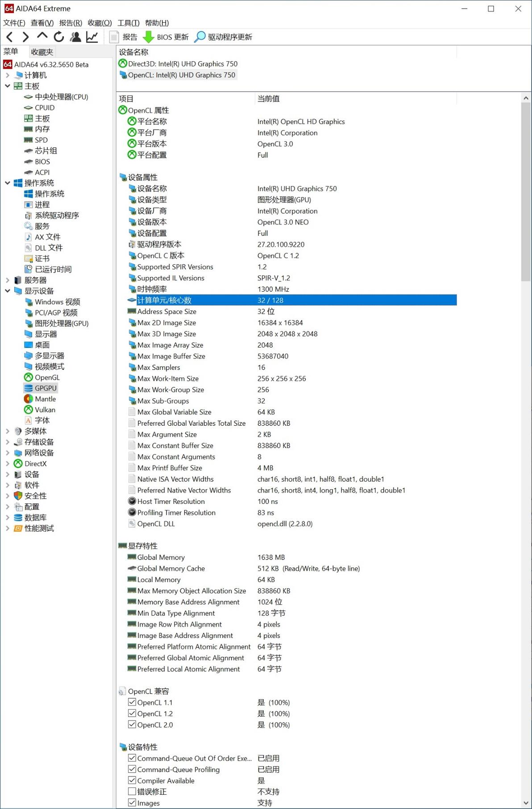This screenshot has width=532, height=809.
Task: Expand the 存储设备 tree node
Action: [8, 442]
